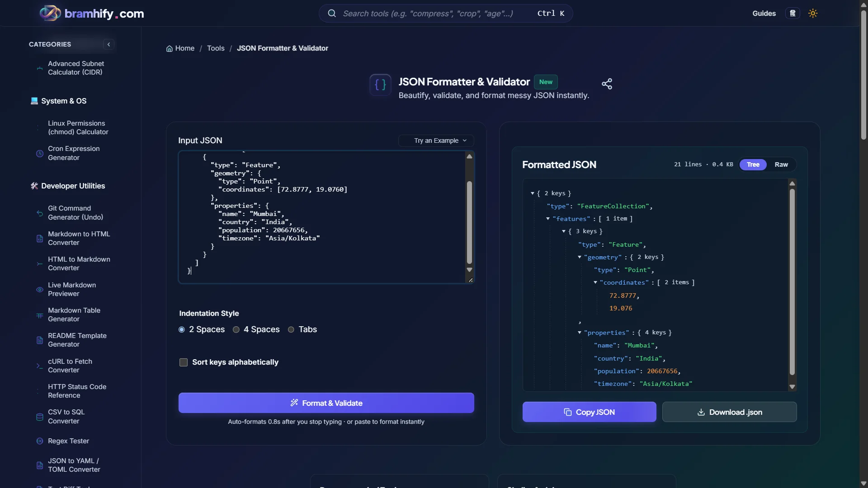Viewport: 868px width, 488px height.
Task: Click the Copy JSON button
Action: [x=589, y=412]
